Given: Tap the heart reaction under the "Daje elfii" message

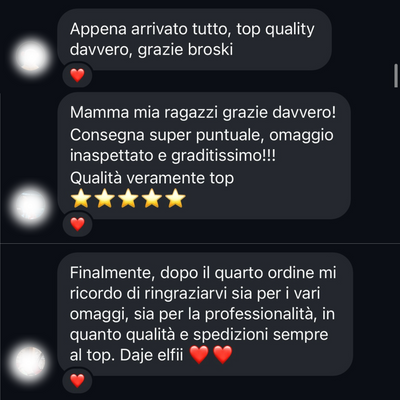Looking at the screenshot, I should coord(77,380).
